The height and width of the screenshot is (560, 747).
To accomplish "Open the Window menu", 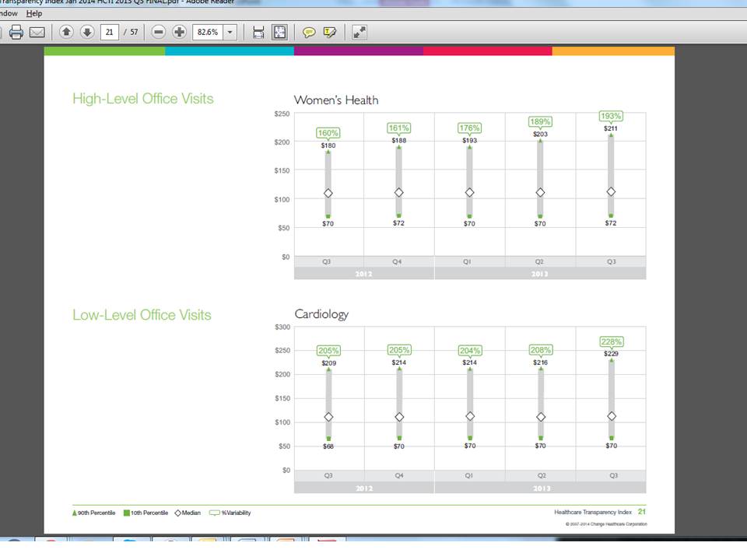I will coord(8,13).
